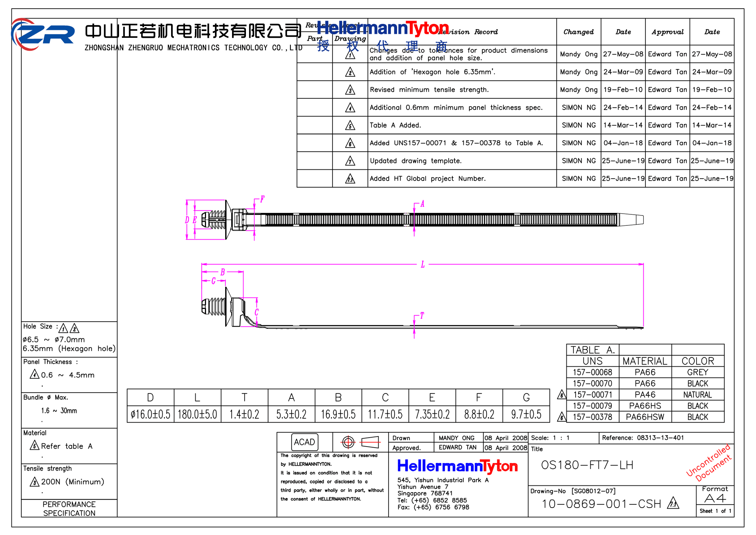Click 'Revised minimum tensile strength.' record
The width and height of the screenshot is (756, 535).
pos(429,90)
